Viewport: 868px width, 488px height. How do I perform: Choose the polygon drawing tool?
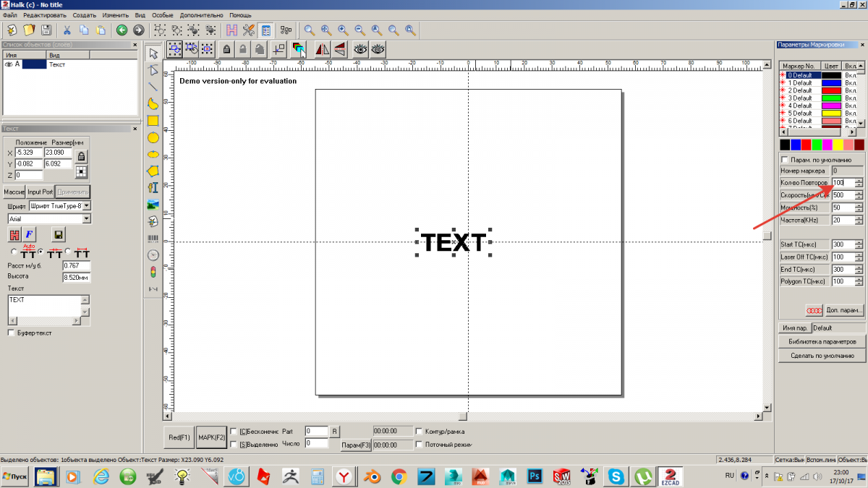click(153, 171)
